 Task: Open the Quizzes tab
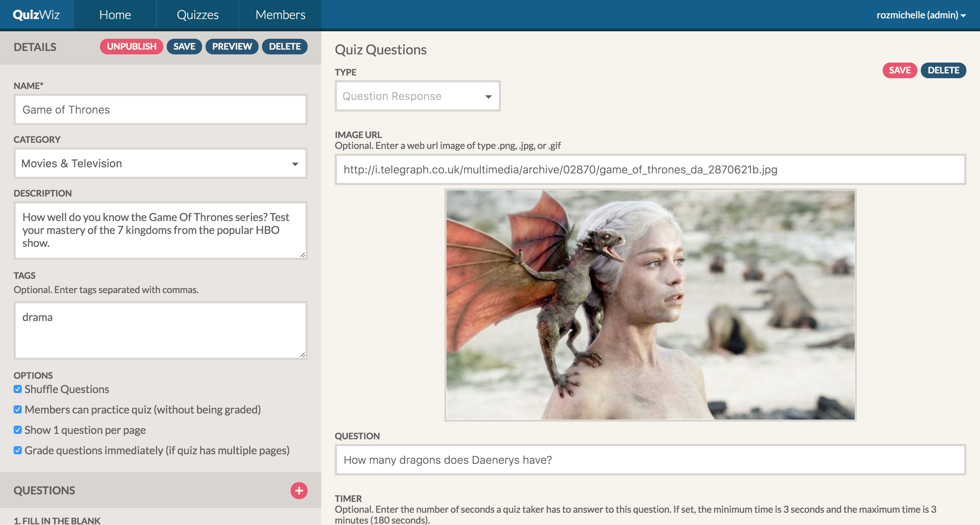[197, 14]
